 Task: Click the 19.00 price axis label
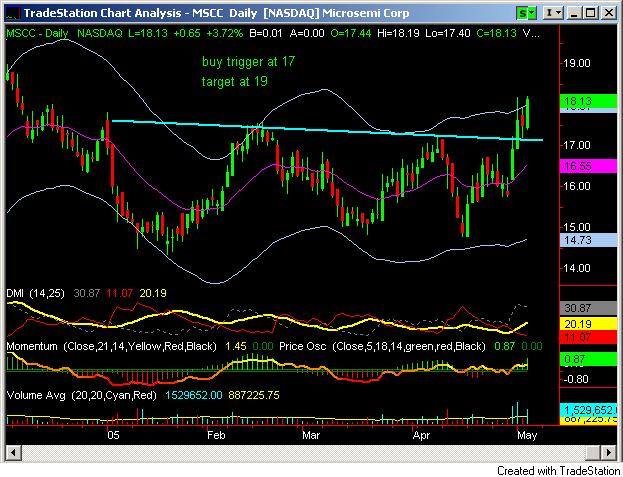(x=577, y=64)
